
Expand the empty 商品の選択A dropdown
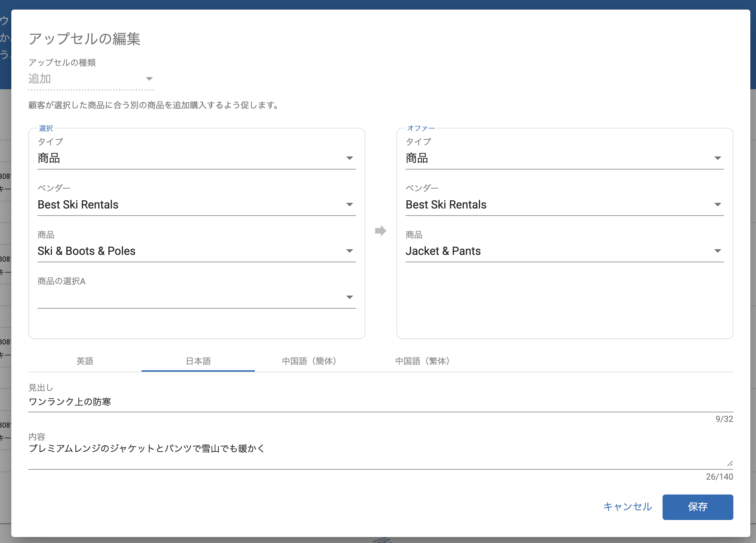point(196,297)
